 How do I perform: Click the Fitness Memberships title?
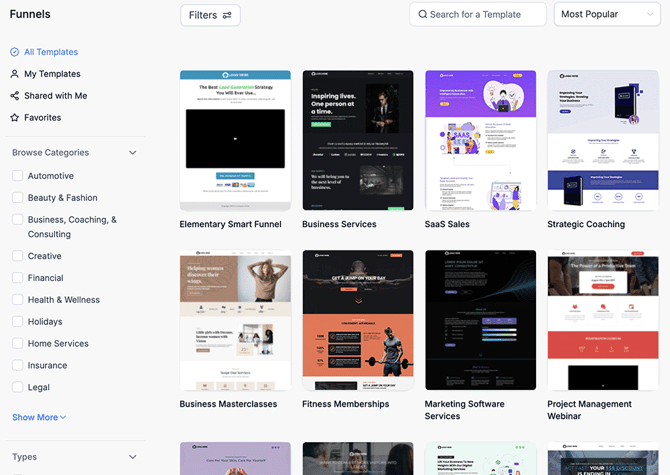coord(346,404)
